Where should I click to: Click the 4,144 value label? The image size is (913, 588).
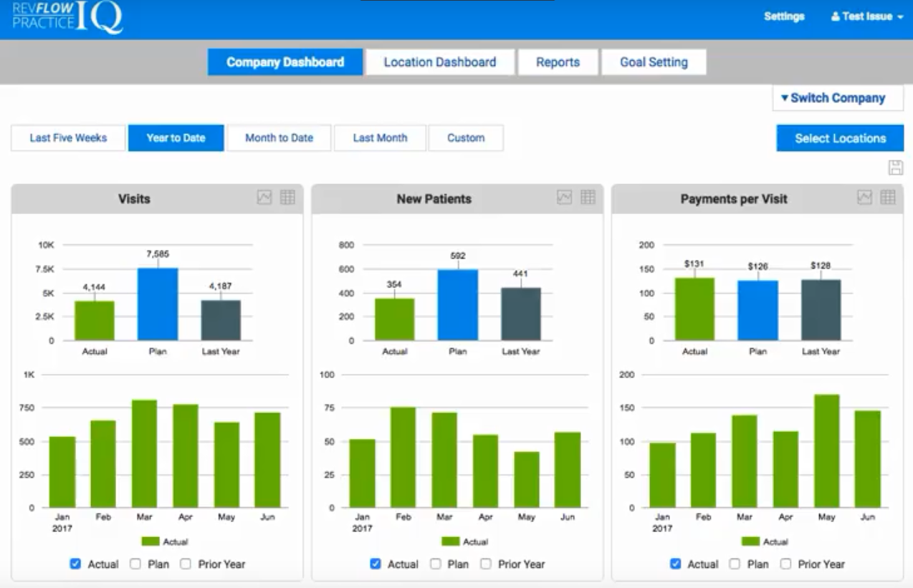94,286
